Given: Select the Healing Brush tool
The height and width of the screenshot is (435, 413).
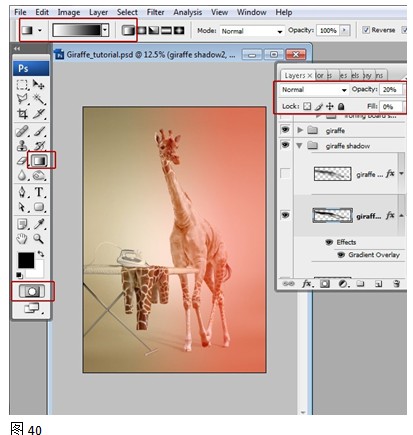Looking at the screenshot, I should point(22,131).
